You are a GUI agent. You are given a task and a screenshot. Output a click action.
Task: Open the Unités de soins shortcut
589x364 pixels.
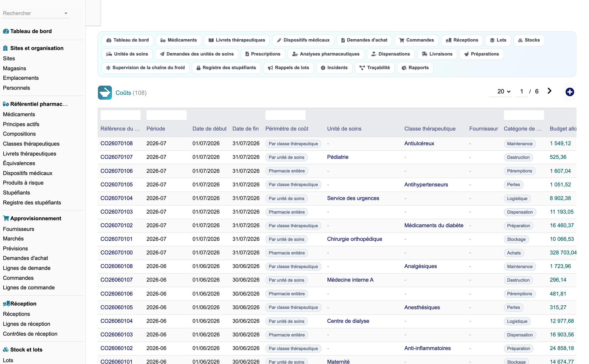click(127, 54)
